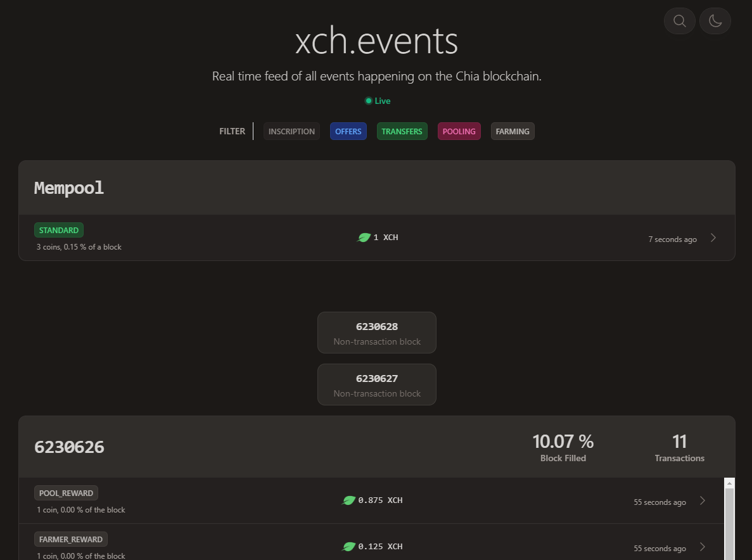Click the POOL_REWARD badge

66,493
